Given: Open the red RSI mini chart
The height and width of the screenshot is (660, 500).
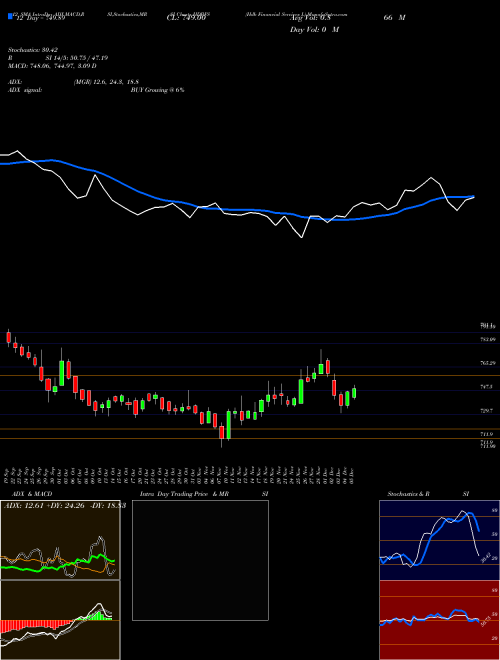Looking at the screenshot, I should click(x=439, y=620).
